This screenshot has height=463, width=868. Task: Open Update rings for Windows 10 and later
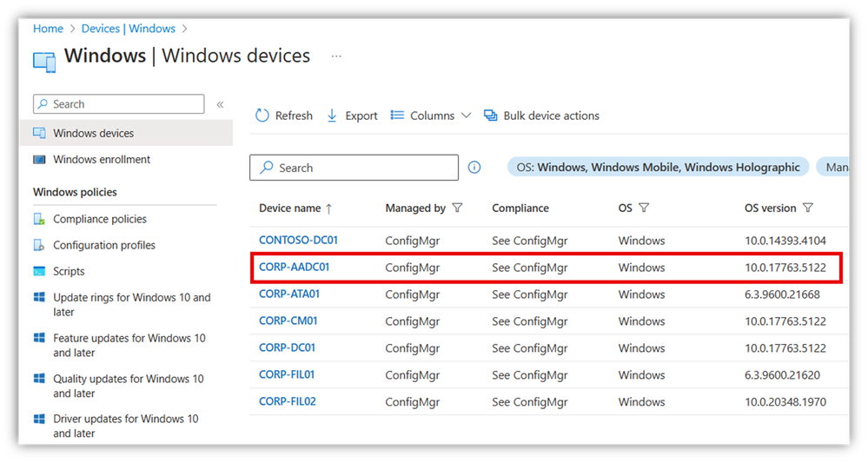click(x=132, y=305)
